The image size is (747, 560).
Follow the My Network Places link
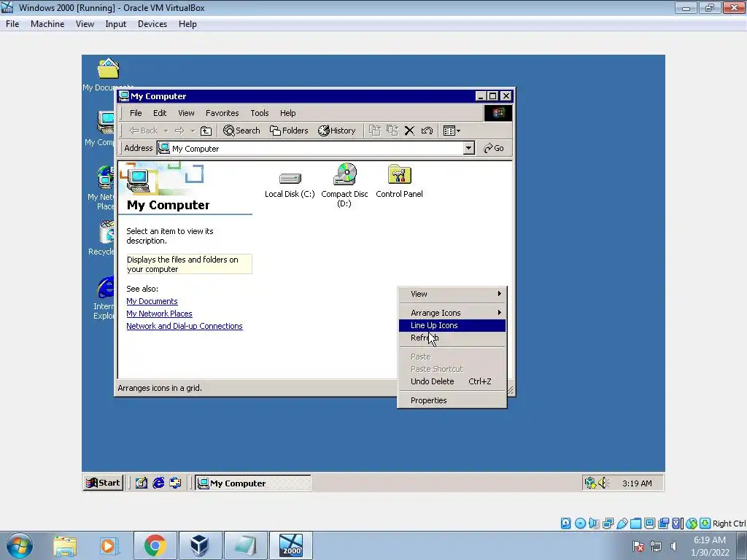(x=159, y=314)
